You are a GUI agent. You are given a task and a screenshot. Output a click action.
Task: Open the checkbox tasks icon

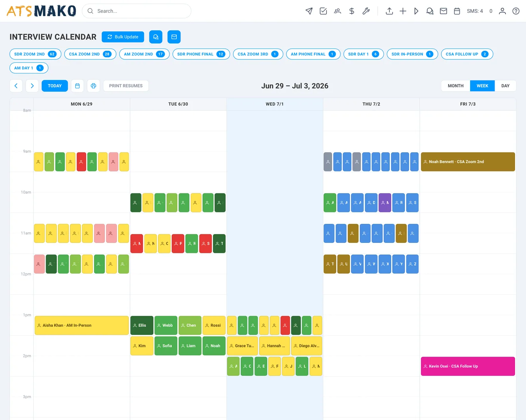coord(323,11)
